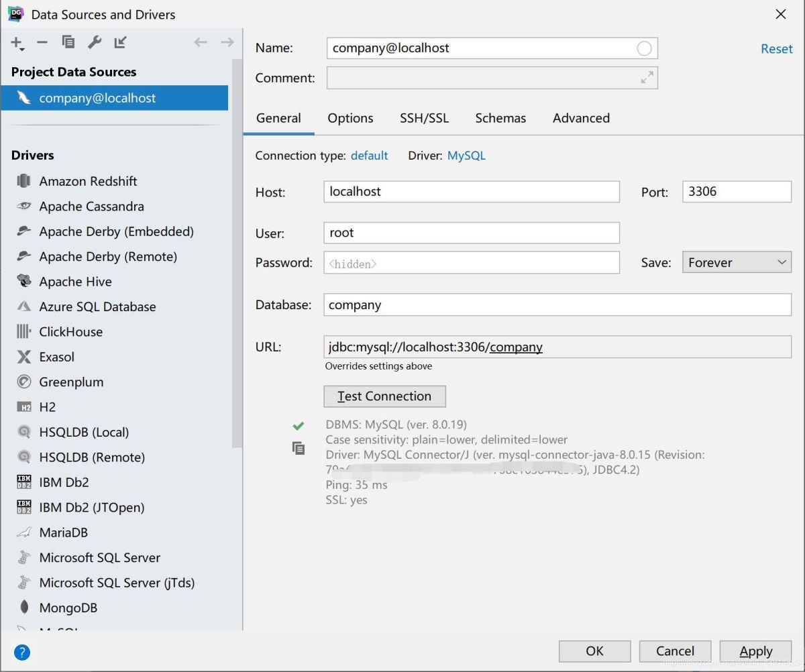Open help via the question mark icon
Image resolution: width=805 pixels, height=672 pixels.
22,652
